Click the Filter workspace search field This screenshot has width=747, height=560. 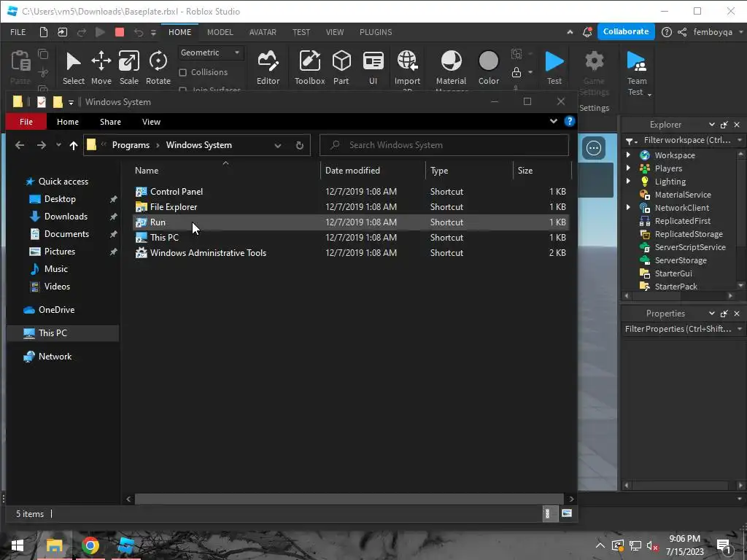pos(686,140)
